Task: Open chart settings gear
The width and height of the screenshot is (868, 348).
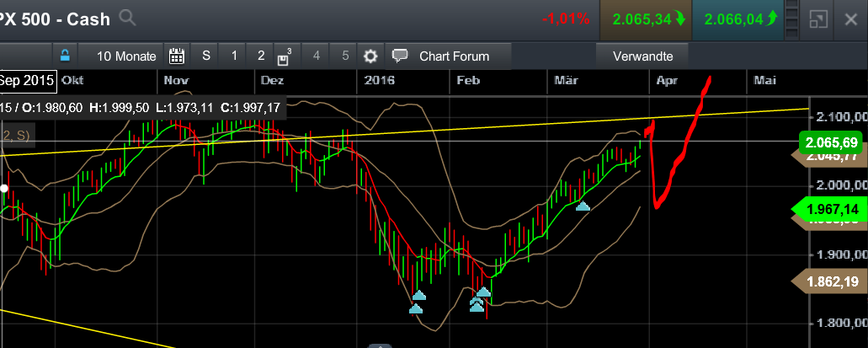Action: pos(370,56)
